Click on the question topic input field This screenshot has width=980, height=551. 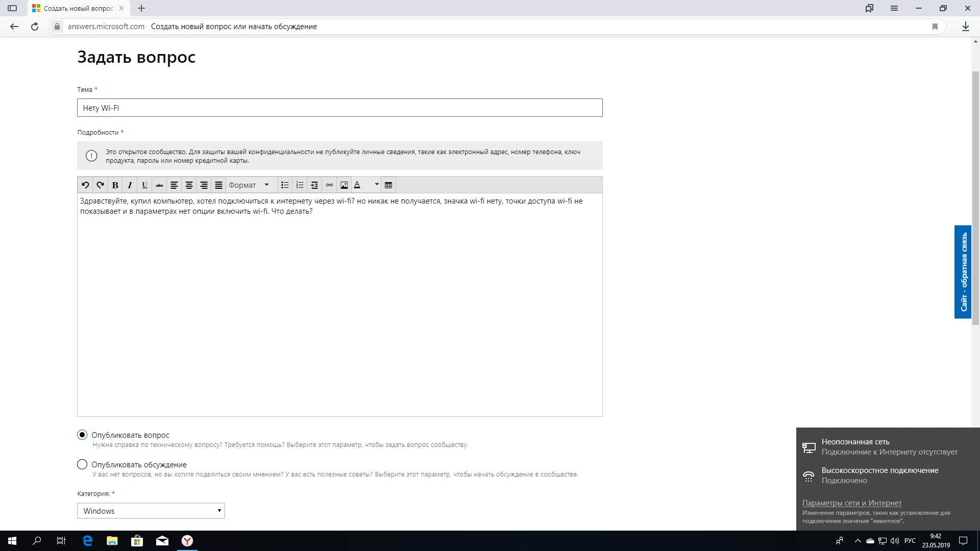339,108
